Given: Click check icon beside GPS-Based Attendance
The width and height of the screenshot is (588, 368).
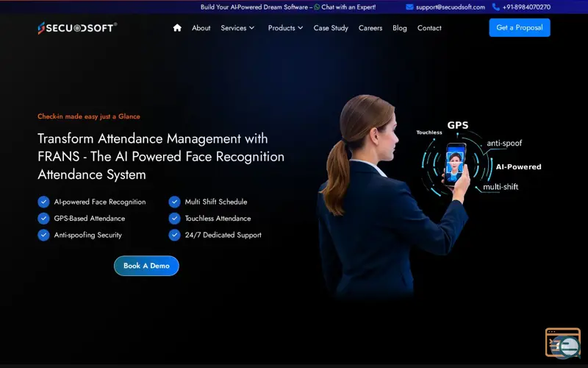Looking at the screenshot, I should click(43, 218).
